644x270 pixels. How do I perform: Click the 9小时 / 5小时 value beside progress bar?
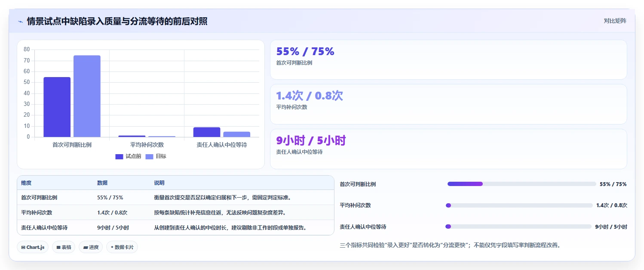point(611,227)
